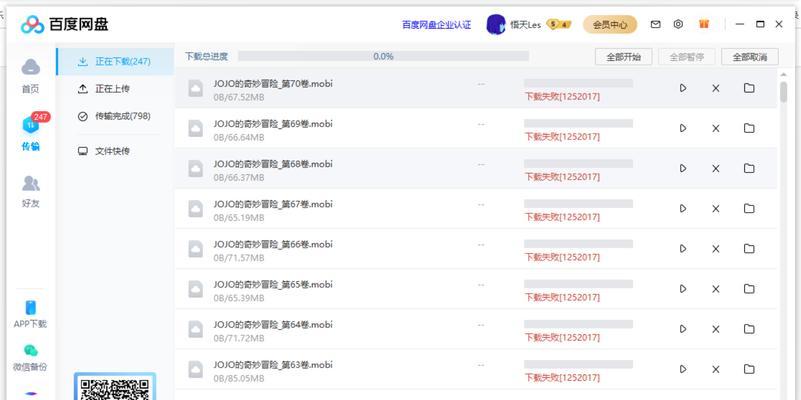Image resolution: width=801 pixels, height=400 pixels.
Task: Open the 首页 home section
Action: [x=31, y=76]
